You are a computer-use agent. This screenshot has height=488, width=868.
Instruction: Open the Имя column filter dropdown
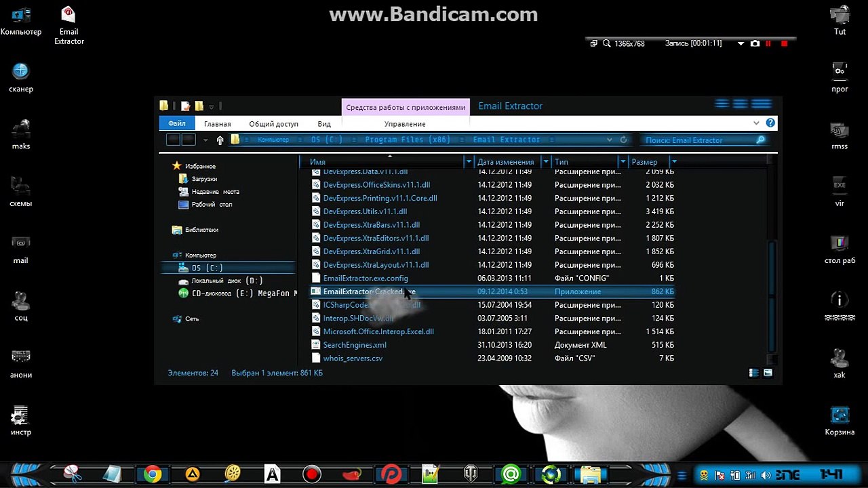(x=468, y=162)
